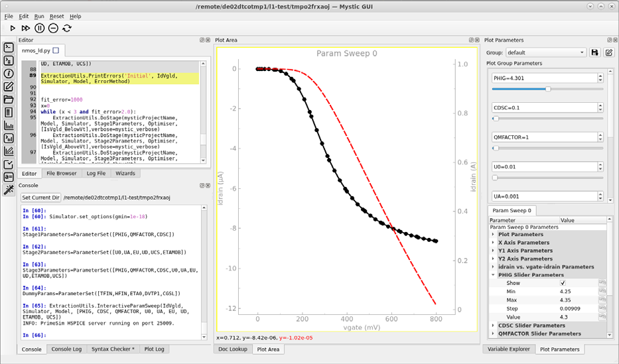Click the circular refresh/restart icon

click(67, 28)
